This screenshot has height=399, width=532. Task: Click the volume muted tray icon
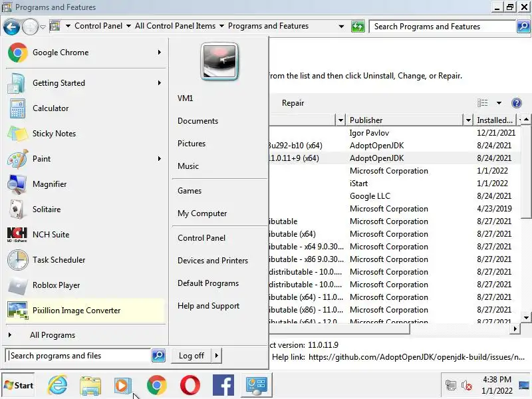pos(467,386)
